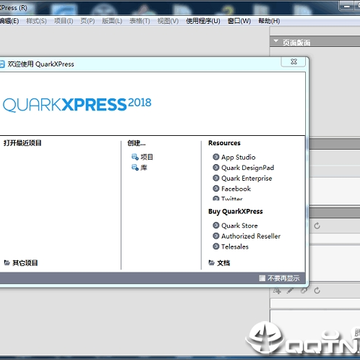Open the Telesales link
360x360 pixels.
pyautogui.click(x=231, y=247)
